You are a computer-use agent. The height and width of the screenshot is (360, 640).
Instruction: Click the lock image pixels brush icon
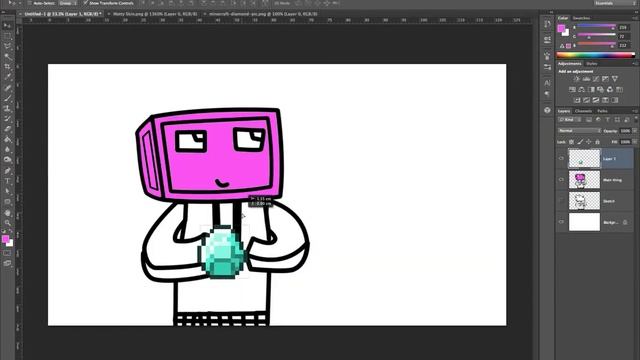[x=580, y=142]
